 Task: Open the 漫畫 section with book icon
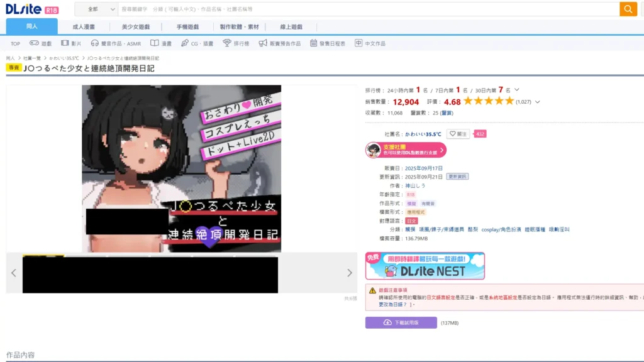pos(161,43)
